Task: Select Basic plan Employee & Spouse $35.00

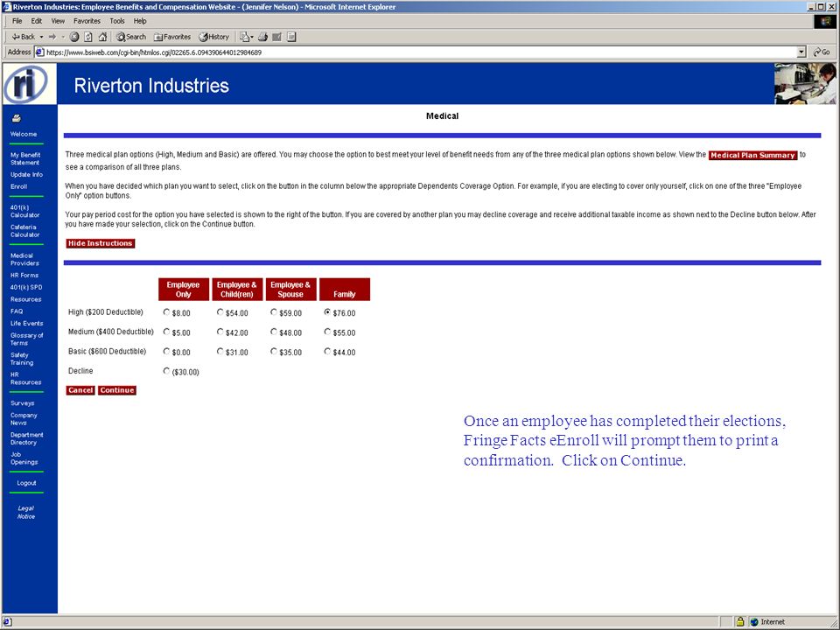Action: point(274,352)
